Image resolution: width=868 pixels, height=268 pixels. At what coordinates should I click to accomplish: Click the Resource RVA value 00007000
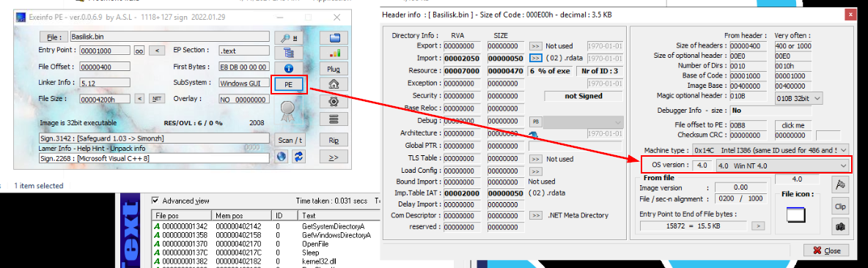tap(462, 71)
